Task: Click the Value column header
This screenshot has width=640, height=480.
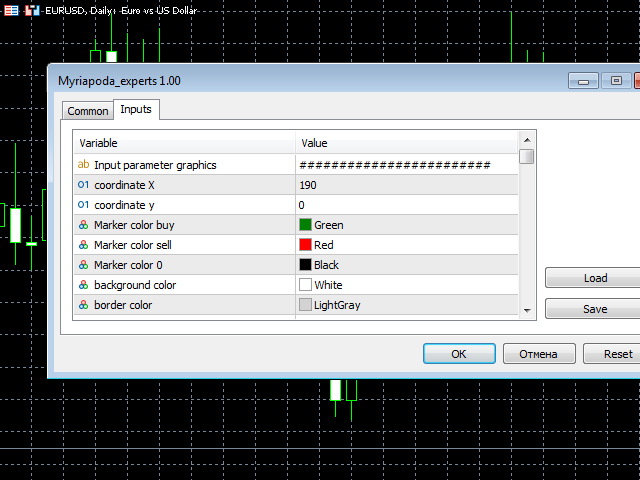Action: click(407, 143)
